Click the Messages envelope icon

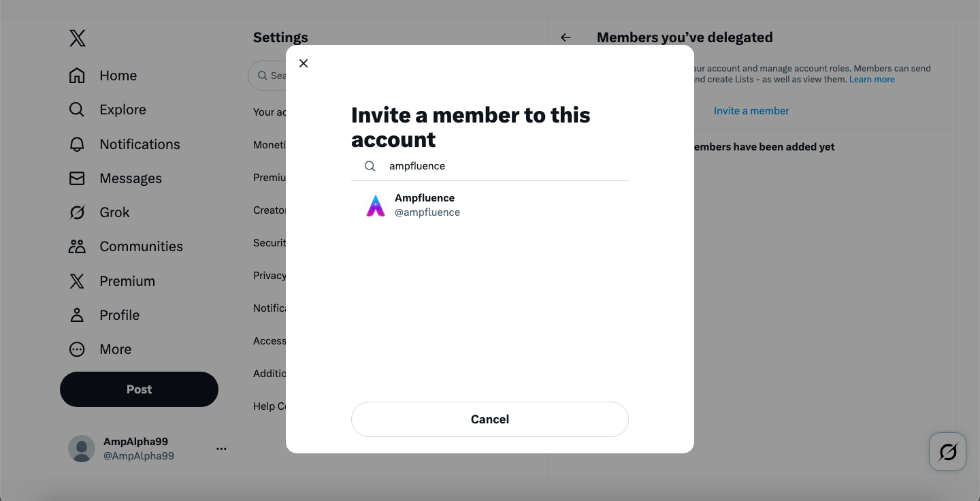tap(77, 178)
